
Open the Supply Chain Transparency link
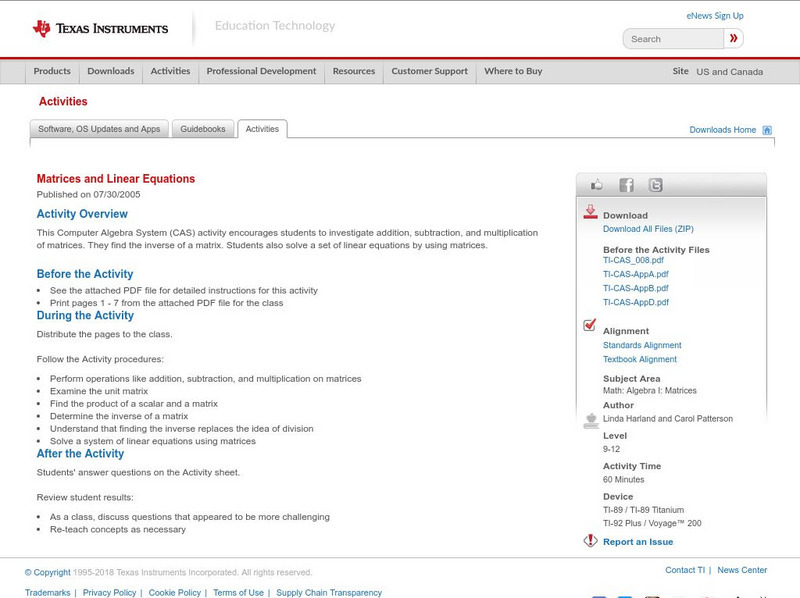tap(329, 592)
